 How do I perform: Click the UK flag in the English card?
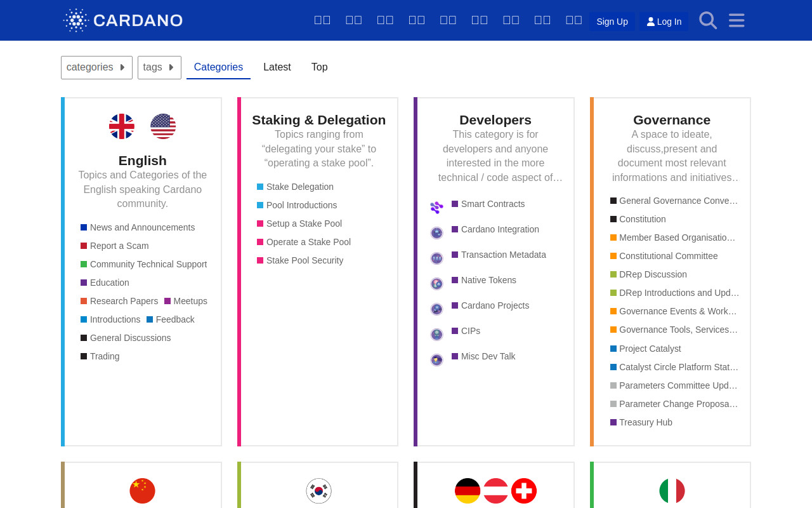tap(122, 126)
